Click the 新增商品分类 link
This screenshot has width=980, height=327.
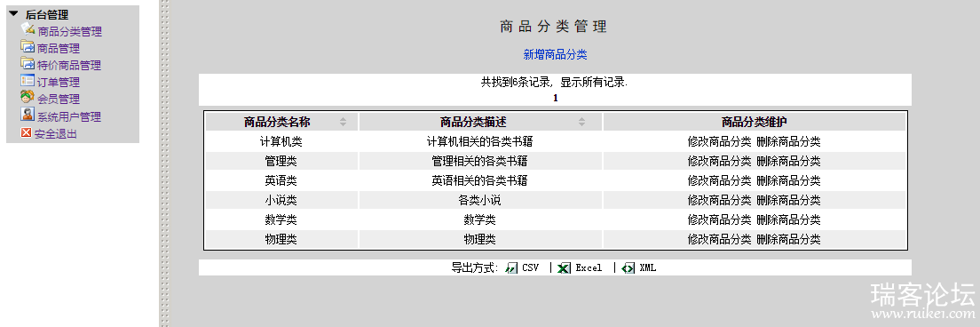tap(555, 54)
